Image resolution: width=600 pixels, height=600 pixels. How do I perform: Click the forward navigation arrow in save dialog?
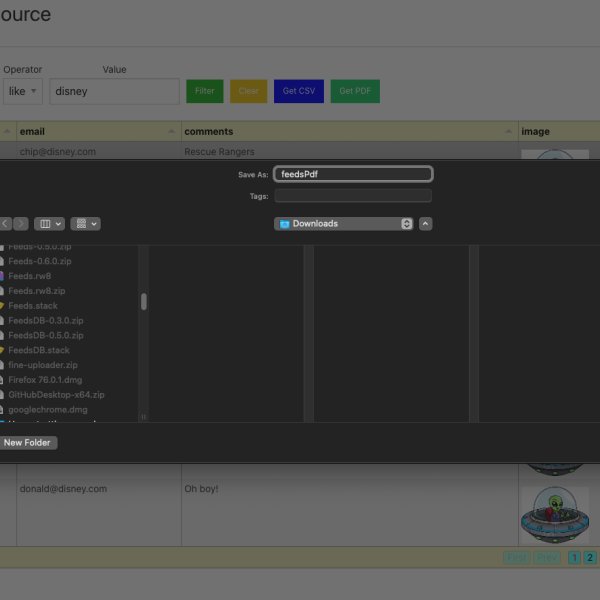pos(21,224)
